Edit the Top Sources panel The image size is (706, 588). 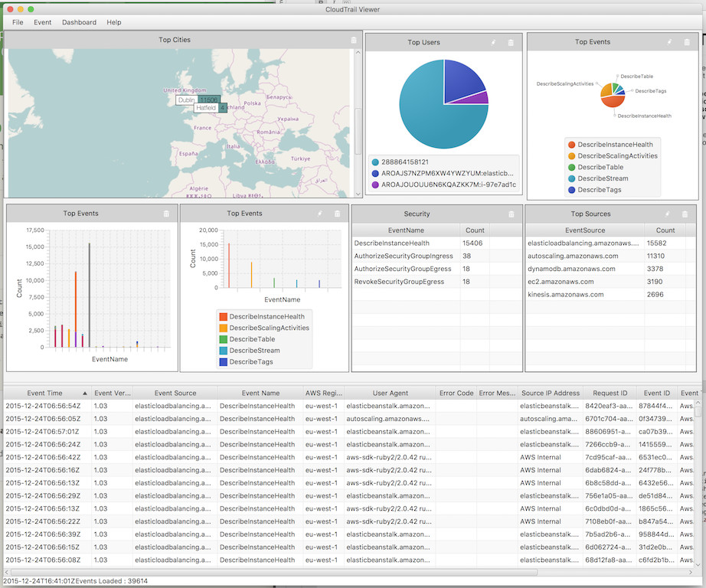click(667, 214)
